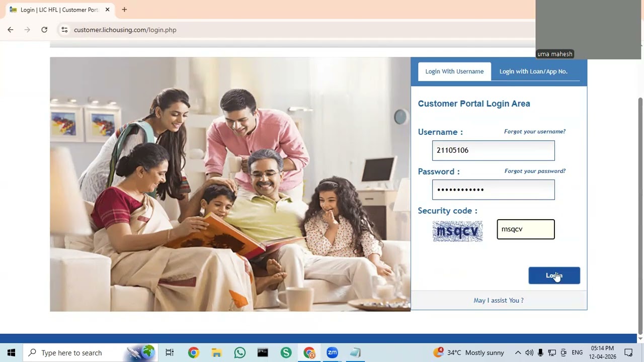Focus the Username input field
Screen dimensions: 644x362
coord(494,150)
